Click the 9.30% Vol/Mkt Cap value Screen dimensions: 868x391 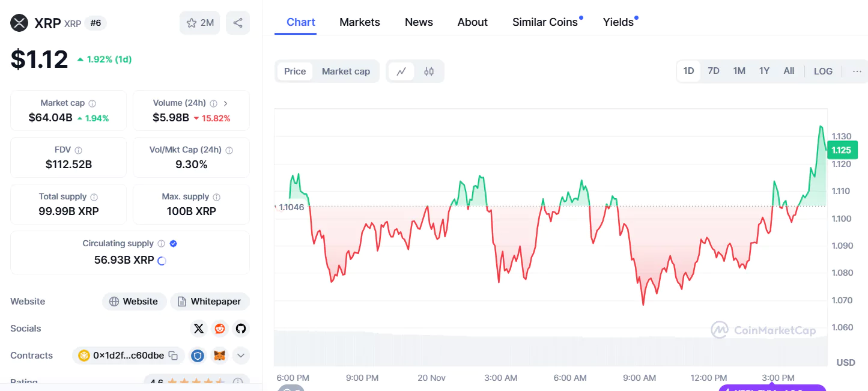click(191, 165)
